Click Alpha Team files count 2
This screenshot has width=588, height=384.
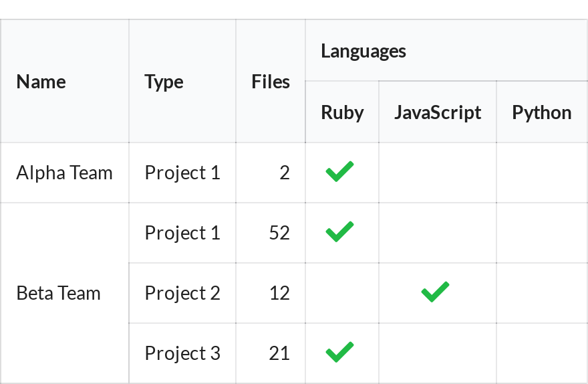[x=271, y=173]
